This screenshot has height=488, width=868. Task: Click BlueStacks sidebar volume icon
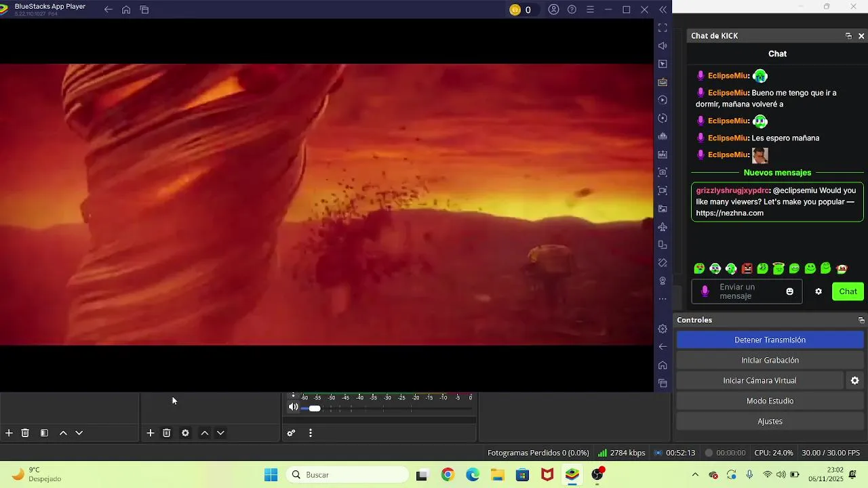coord(663,46)
